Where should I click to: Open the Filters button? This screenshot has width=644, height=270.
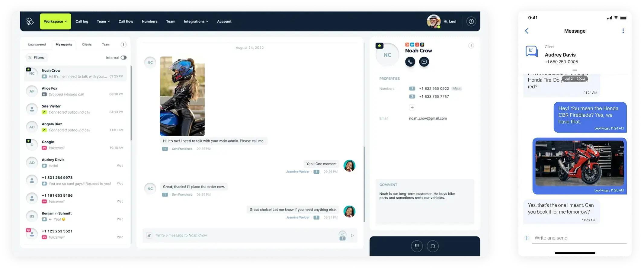37,58
